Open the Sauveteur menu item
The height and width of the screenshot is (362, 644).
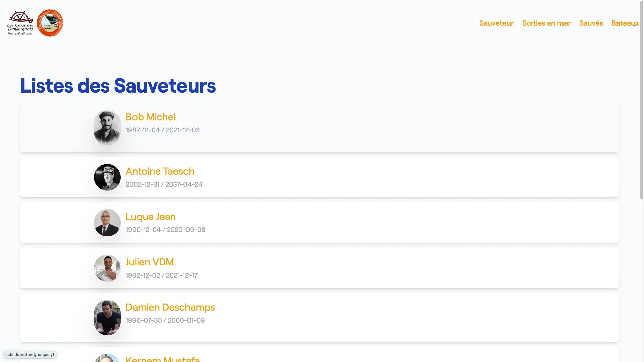(x=496, y=23)
